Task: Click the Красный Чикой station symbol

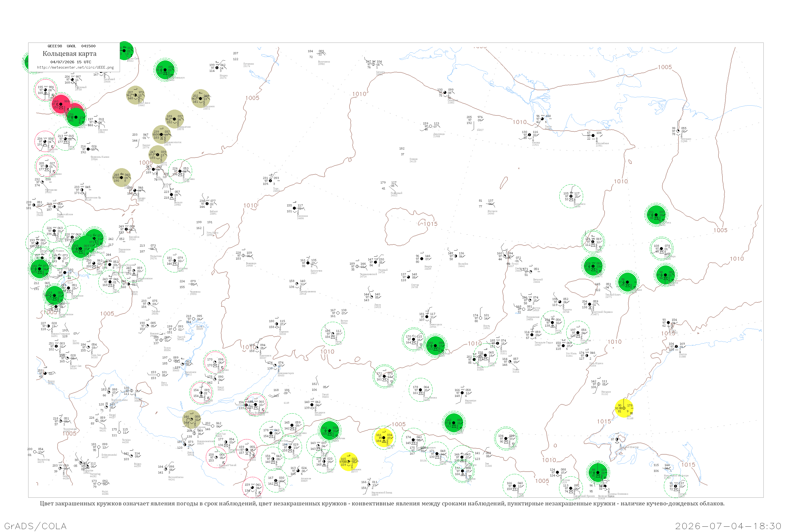Action: 217,457
